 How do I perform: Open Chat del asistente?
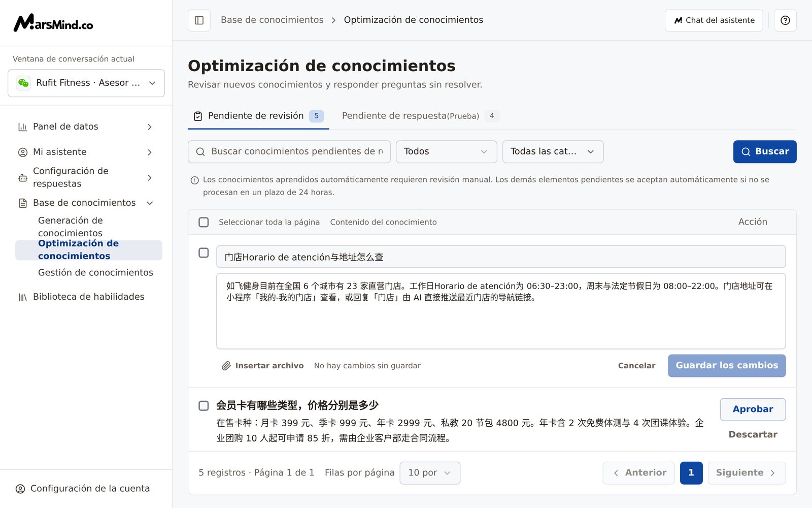714,20
